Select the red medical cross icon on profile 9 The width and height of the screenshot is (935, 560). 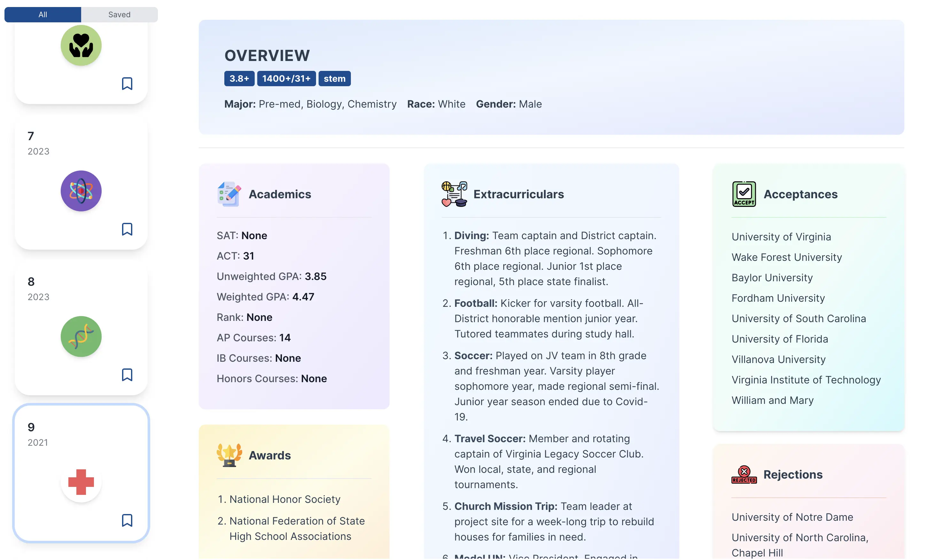81,482
